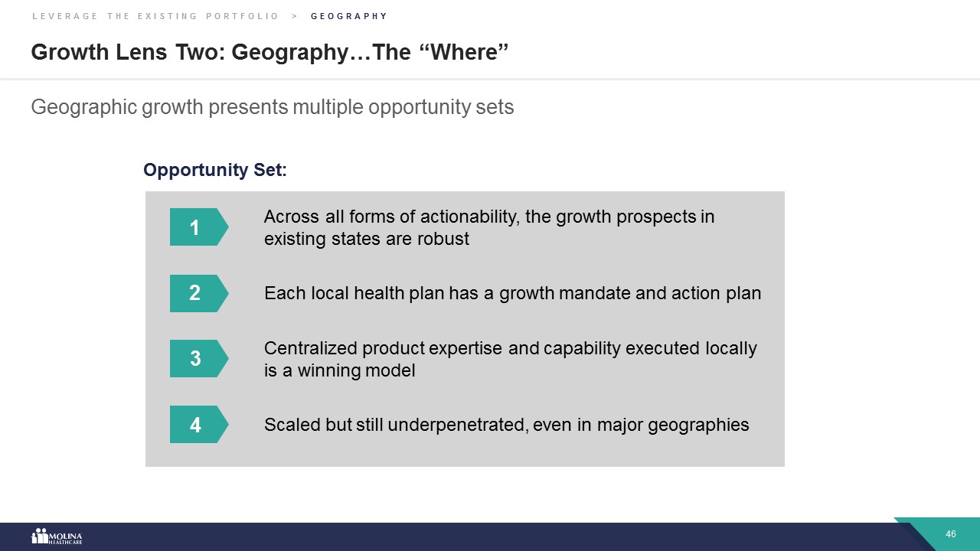Select the 'Geography' breadcrumb item
The width and height of the screenshot is (980, 551).
click(349, 16)
